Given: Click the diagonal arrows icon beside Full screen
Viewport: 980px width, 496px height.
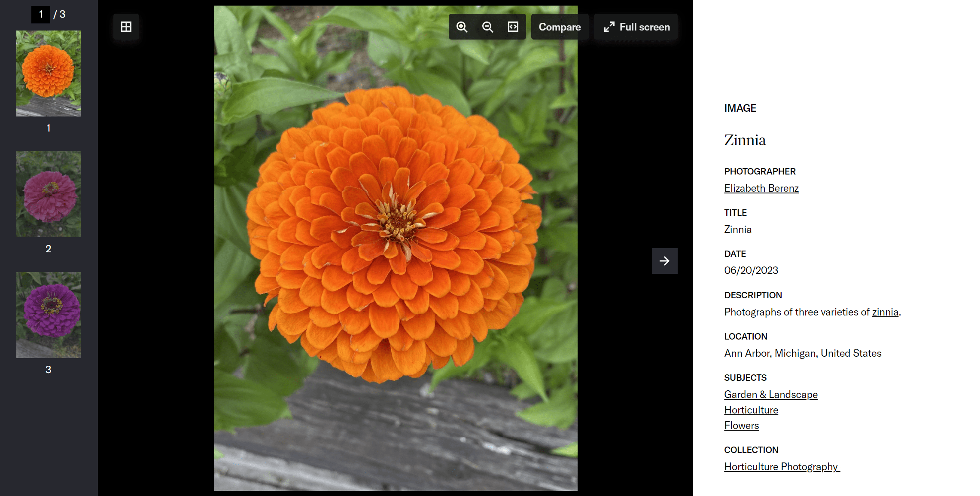Looking at the screenshot, I should click(x=609, y=27).
